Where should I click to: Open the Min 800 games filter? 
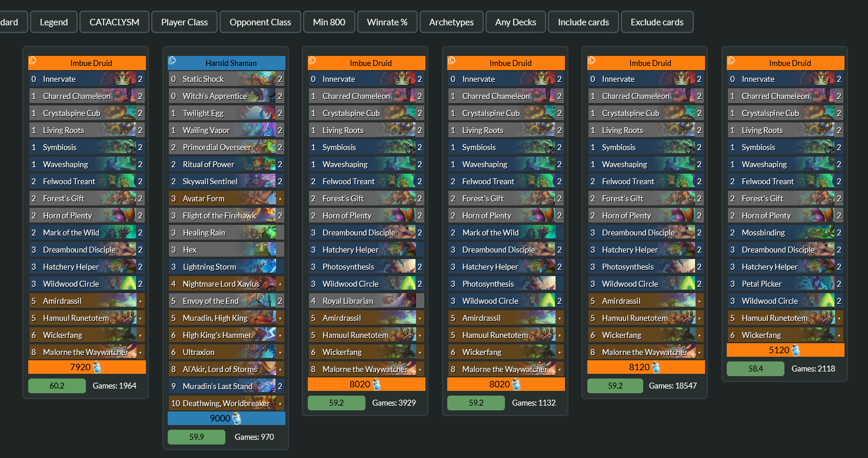pos(329,22)
